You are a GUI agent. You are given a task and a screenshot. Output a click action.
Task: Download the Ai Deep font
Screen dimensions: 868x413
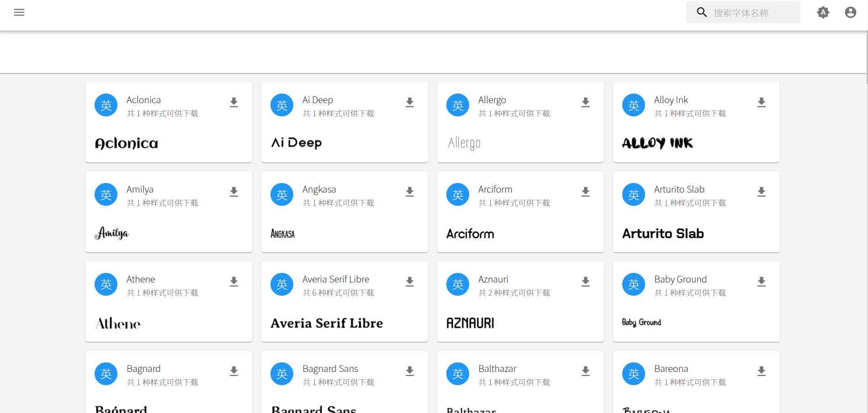click(410, 102)
